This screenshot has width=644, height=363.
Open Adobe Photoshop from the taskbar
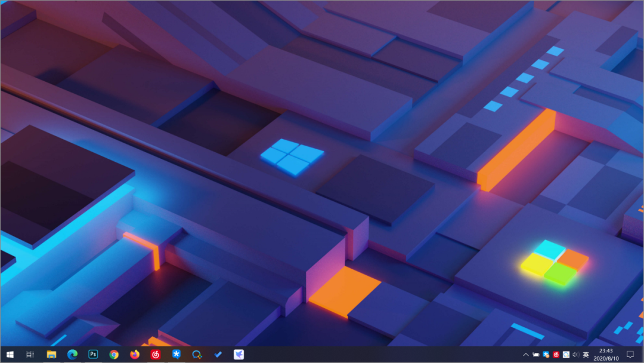(x=93, y=355)
